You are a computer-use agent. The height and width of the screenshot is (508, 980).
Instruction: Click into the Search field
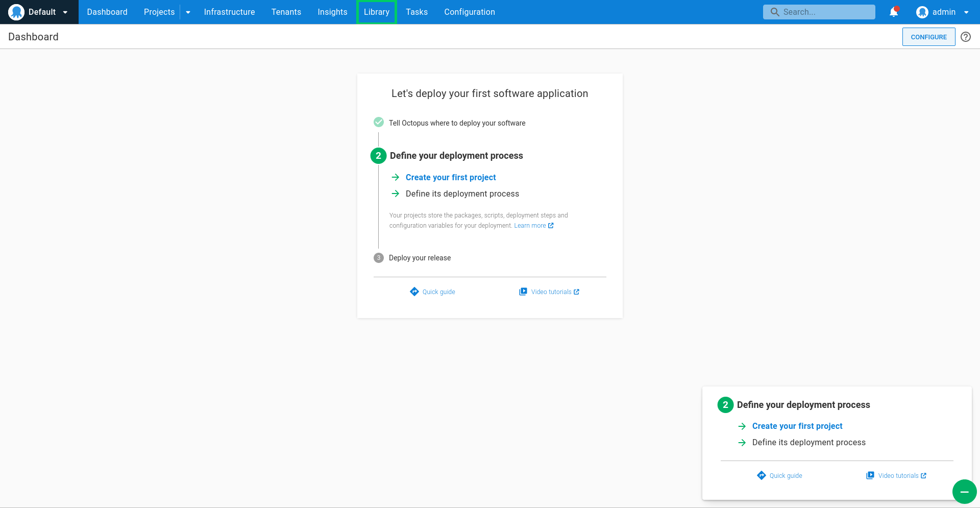819,12
